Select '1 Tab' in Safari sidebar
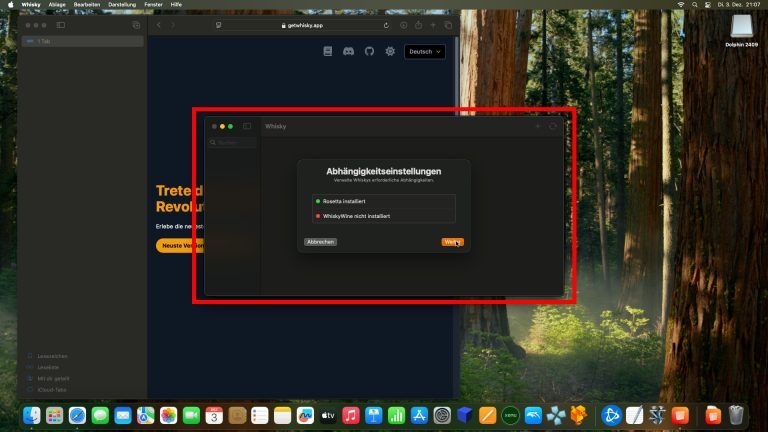The height and width of the screenshot is (432, 768). coord(82,42)
